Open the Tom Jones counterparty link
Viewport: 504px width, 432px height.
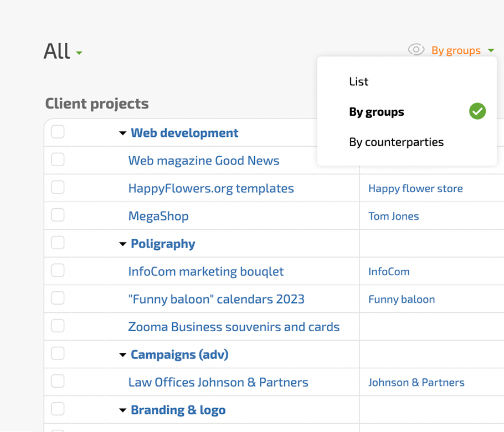(x=393, y=217)
